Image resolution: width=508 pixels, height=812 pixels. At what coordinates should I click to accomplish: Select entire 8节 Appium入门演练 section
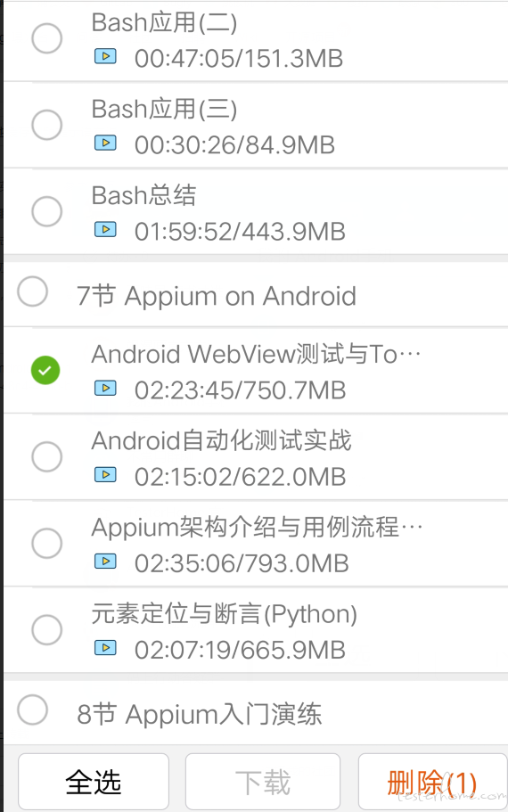(33, 709)
